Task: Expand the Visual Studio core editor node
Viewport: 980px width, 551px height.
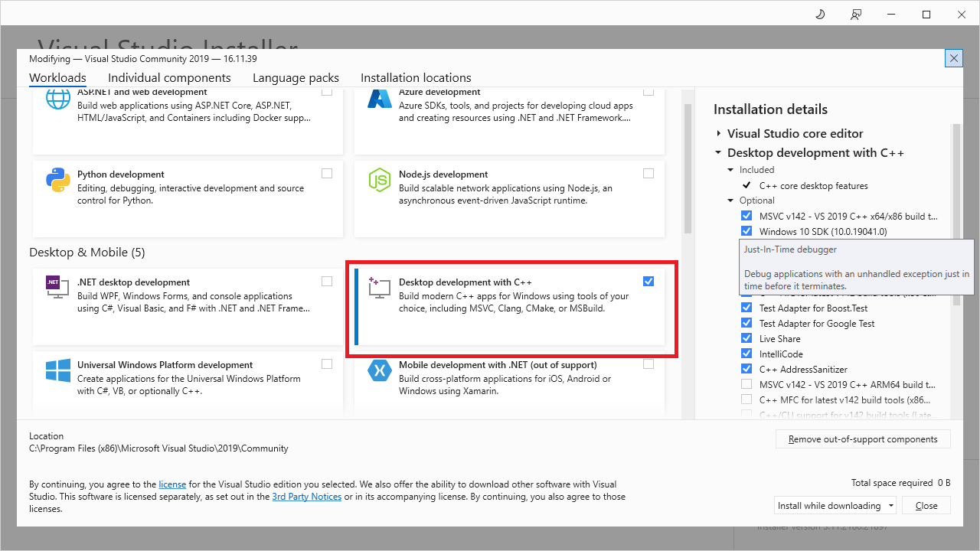Action: tap(719, 134)
